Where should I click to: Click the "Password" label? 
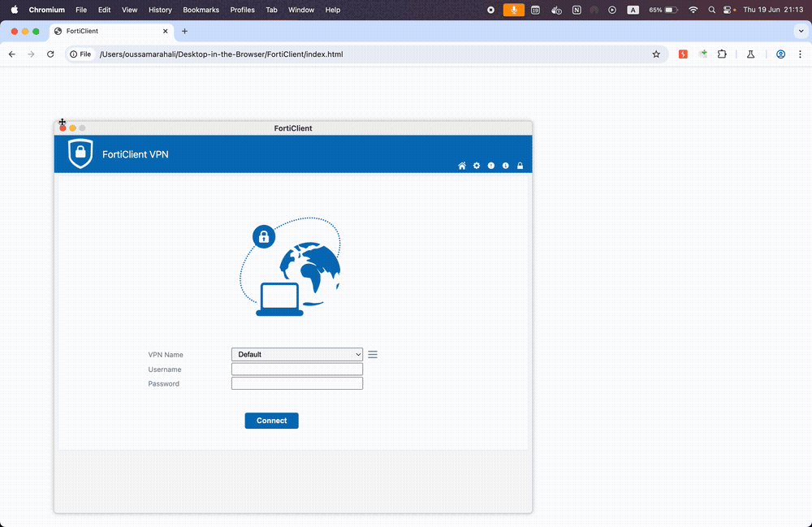164,383
